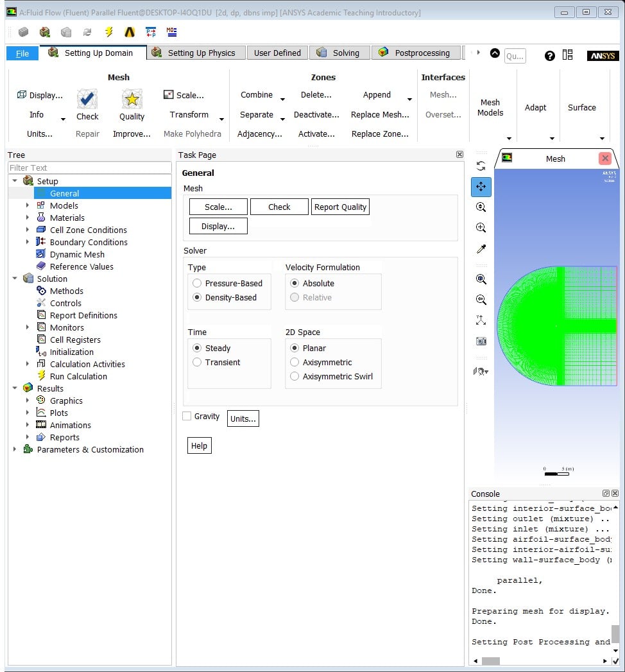Viewport: 625px width, 672px height.
Task: Click the Report Quality button
Action: click(340, 207)
